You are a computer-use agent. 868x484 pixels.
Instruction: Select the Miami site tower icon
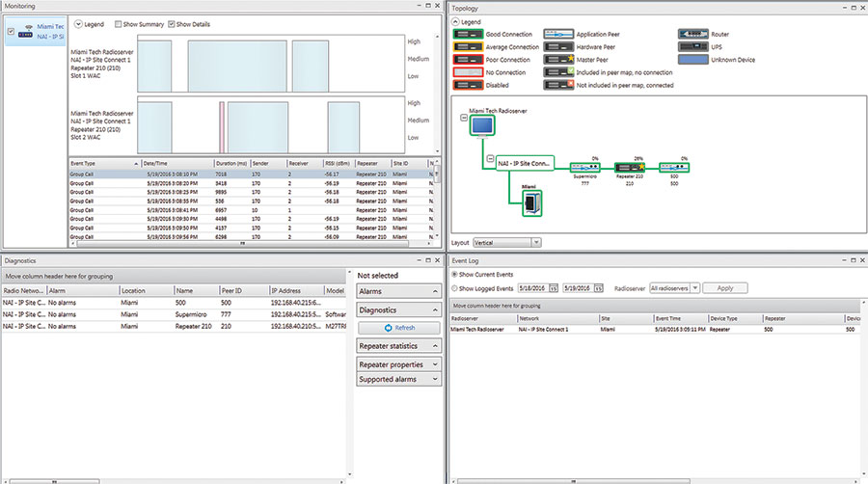pos(529,202)
